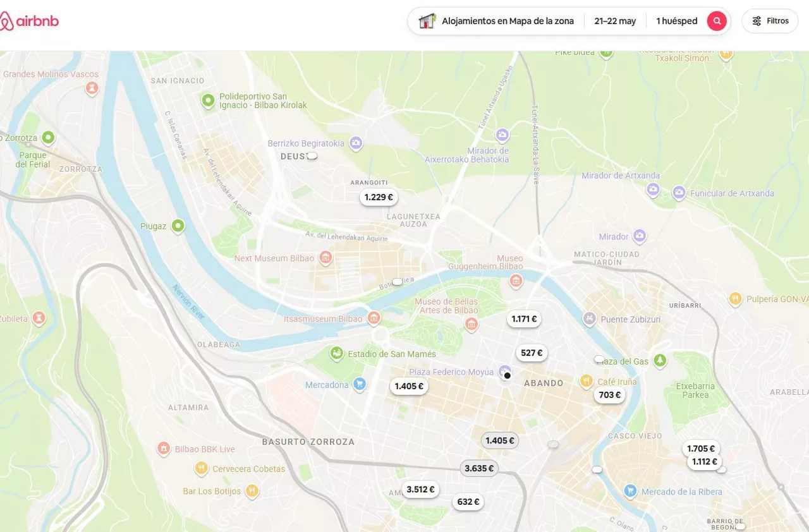
Task: Click the 'OLABEAGA' neighborhood label
Action: coord(218,344)
